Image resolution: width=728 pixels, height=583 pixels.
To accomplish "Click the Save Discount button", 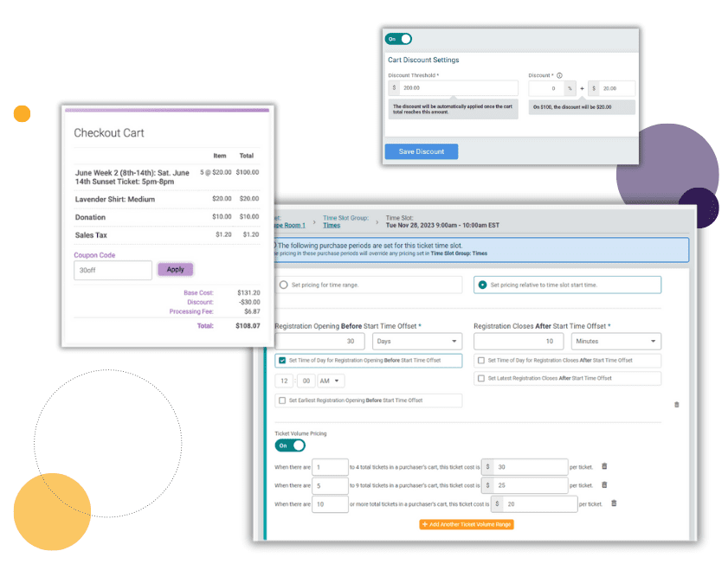I will (x=421, y=151).
